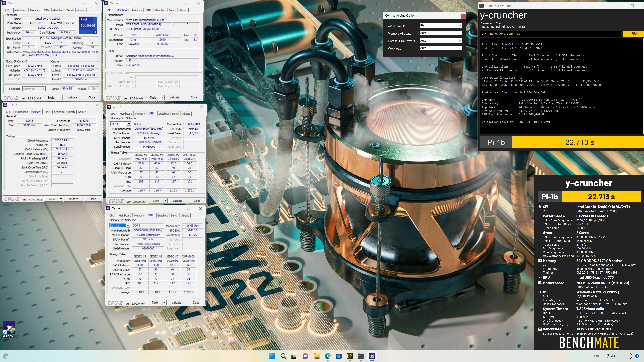644x362 pixels.
Task: Click the Pi-1b label in the BenchMate panel
Action: point(550,197)
